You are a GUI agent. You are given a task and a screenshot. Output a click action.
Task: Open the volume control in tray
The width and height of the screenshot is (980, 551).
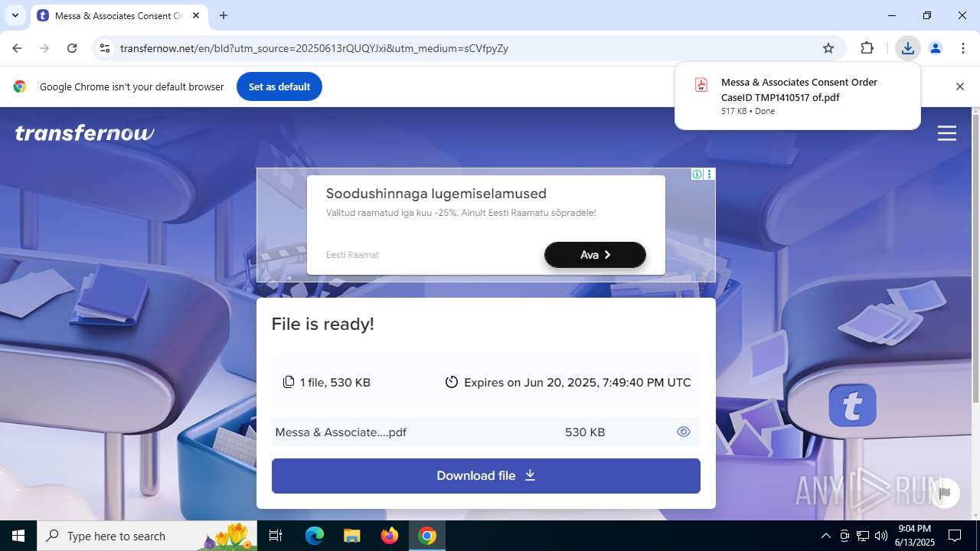[x=881, y=536]
